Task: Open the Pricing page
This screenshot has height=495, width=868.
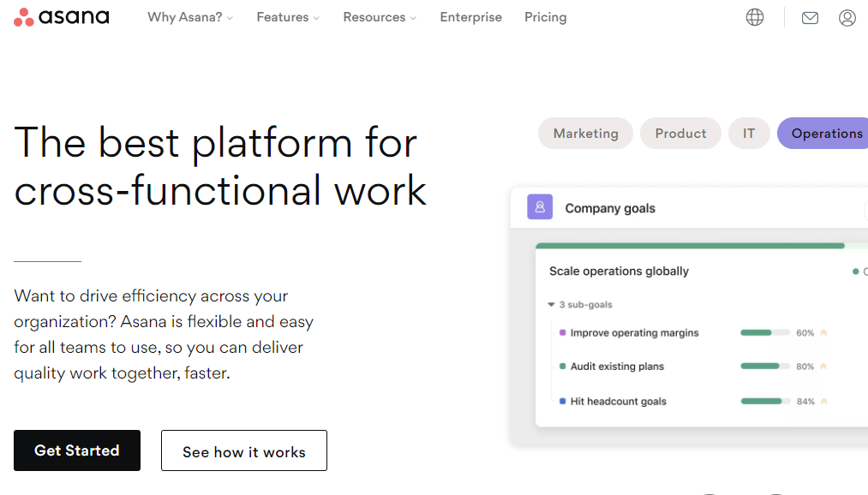Action: tap(545, 17)
